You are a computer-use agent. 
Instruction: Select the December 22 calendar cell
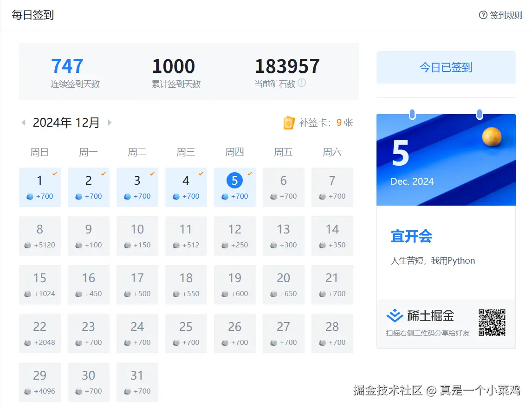tap(40, 333)
